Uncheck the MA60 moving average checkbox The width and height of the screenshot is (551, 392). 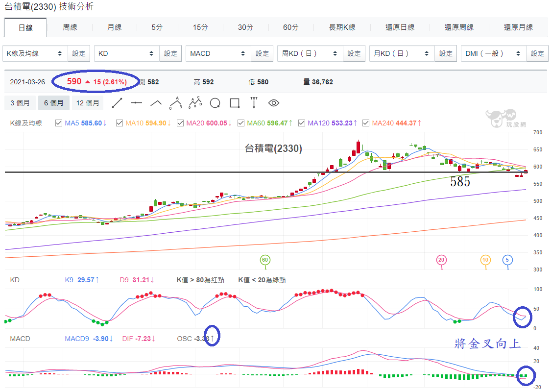click(240, 123)
